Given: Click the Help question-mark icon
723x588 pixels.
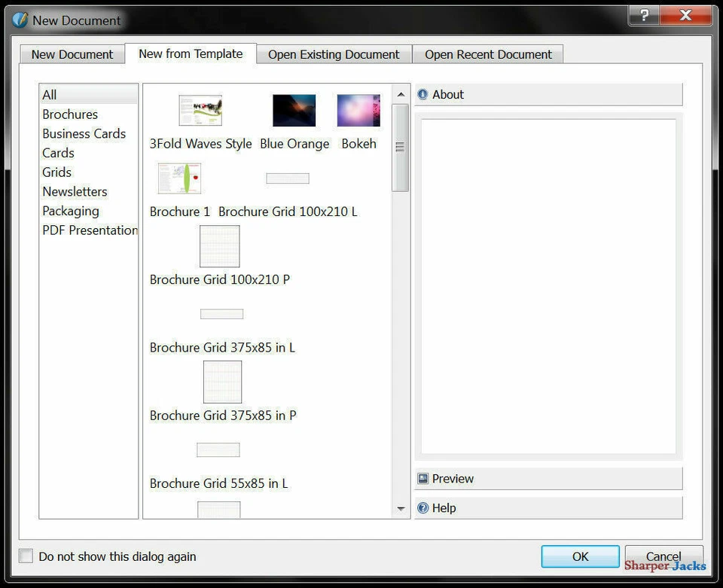Looking at the screenshot, I should point(423,508).
